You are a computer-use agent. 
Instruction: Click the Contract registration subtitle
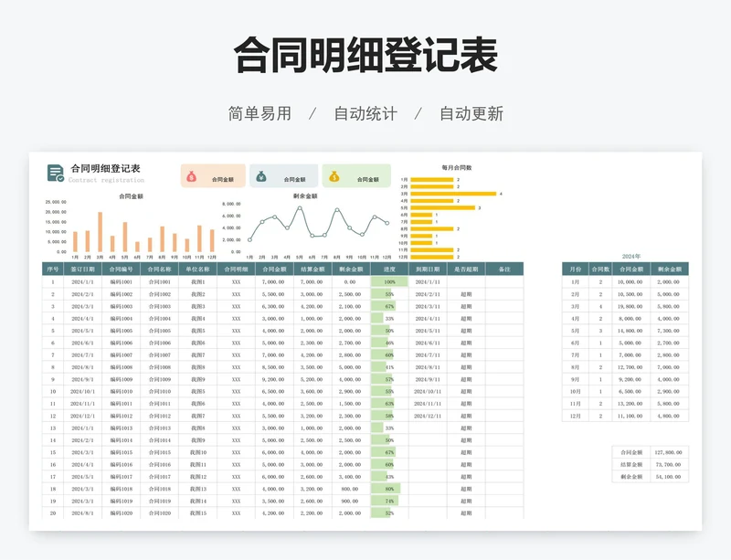pos(106,180)
